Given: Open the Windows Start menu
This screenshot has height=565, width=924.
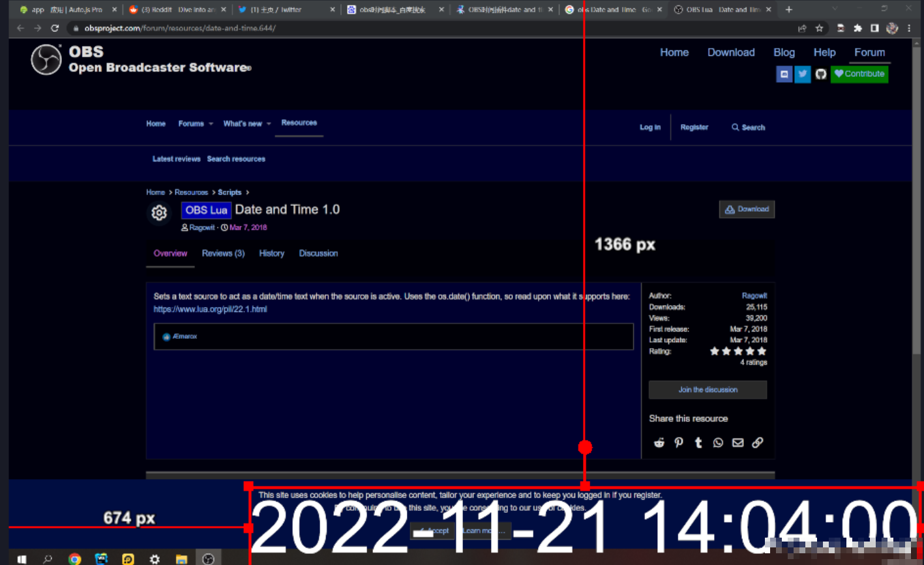Looking at the screenshot, I should tap(22, 558).
